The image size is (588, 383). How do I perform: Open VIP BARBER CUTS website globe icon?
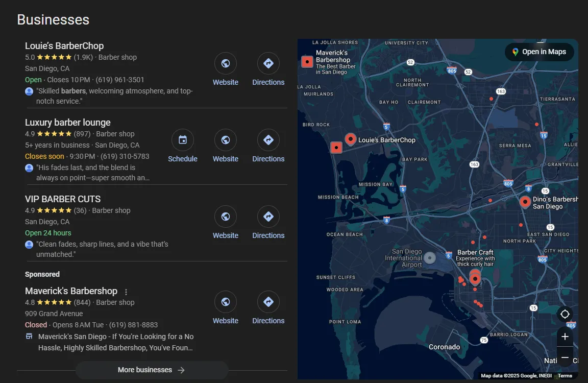[x=226, y=217]
